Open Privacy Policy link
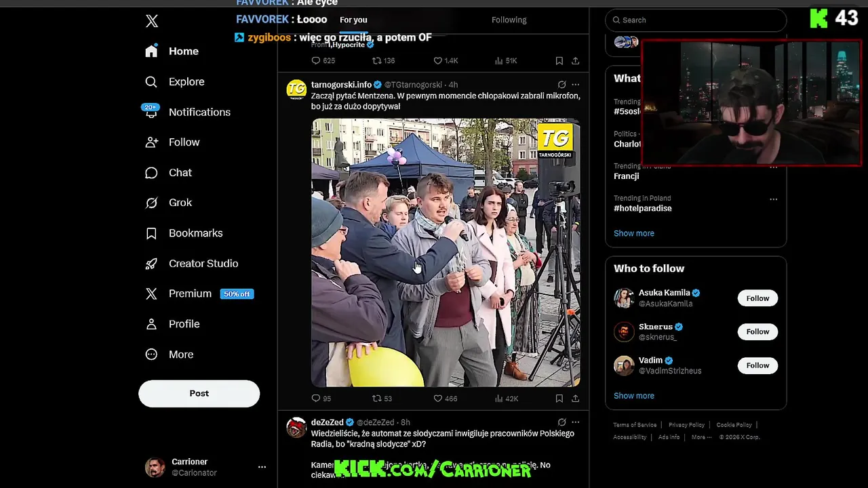 point(686,425)
